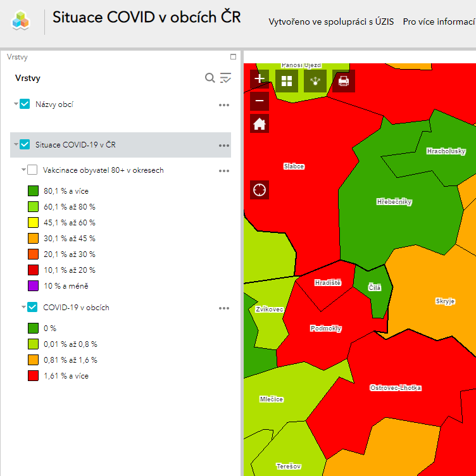Click the red 1,61 % a více swatch
Viewport: 476px width, 476px height.
click(x=33, y=375)
